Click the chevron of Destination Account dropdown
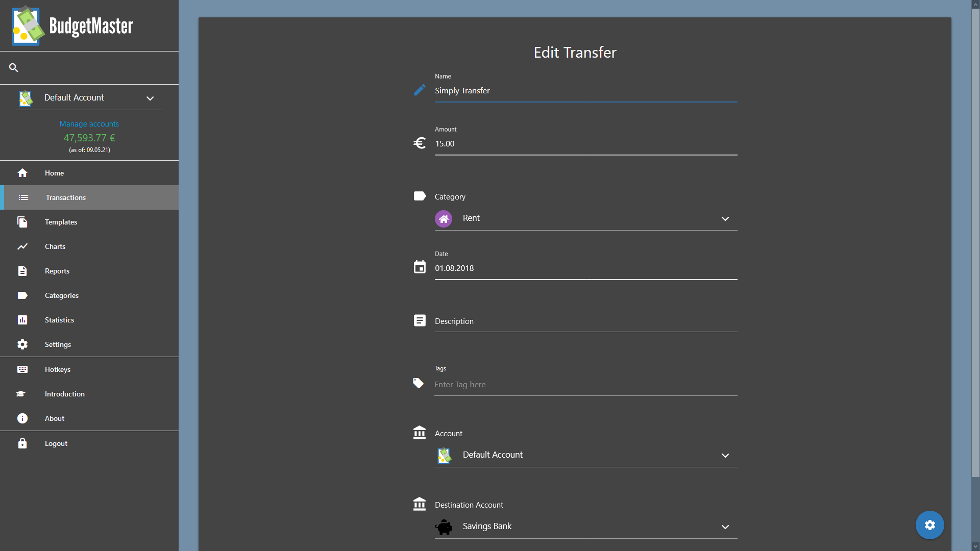 click(725, 527)
